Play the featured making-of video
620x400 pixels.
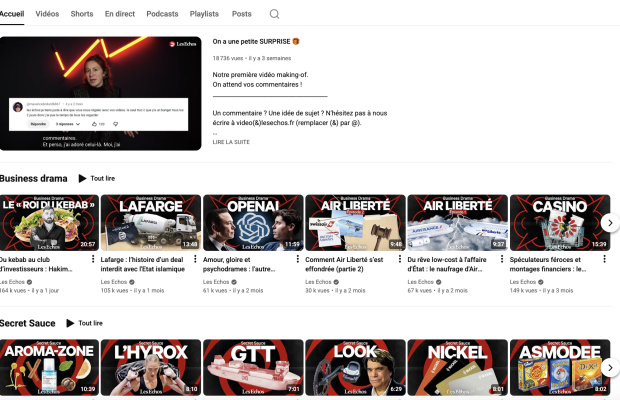click(100, 94)
